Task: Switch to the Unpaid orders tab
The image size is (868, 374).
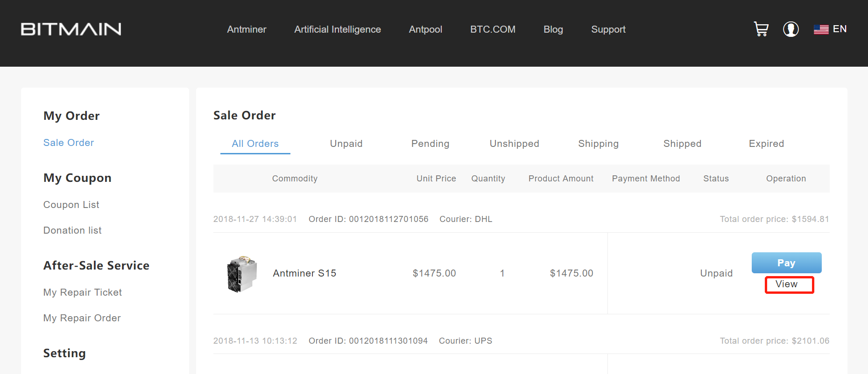Action: coord(346,144)
